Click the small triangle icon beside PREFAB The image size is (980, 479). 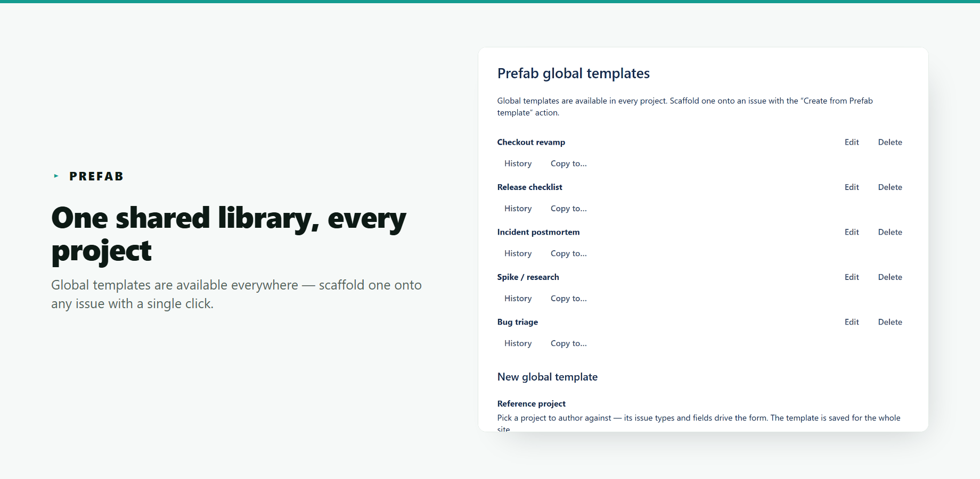(x=56, y=176)
